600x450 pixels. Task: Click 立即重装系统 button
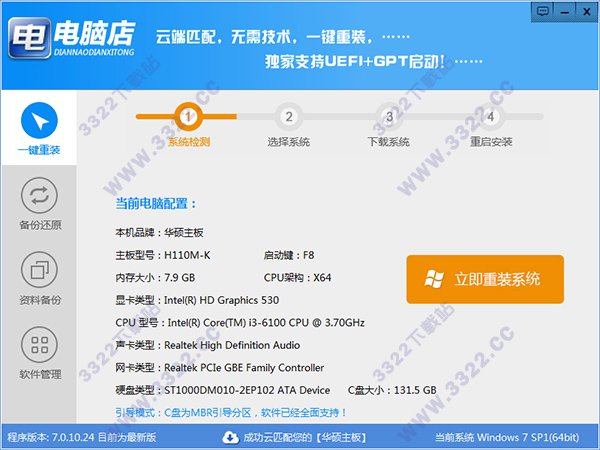(485, 279)
